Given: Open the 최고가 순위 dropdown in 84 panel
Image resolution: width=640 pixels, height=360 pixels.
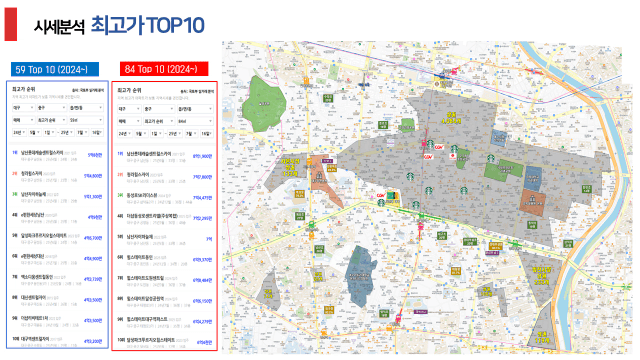Looking at the screenshot, I should (159, 121).
